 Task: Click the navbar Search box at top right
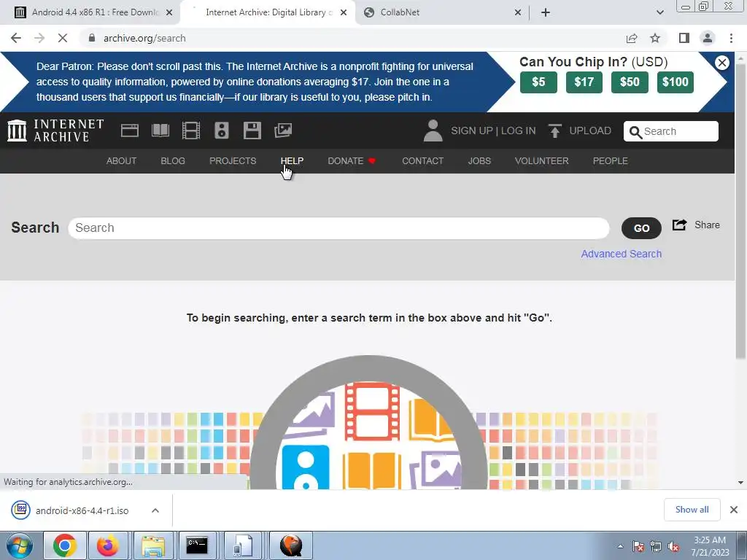pos(671,131)
